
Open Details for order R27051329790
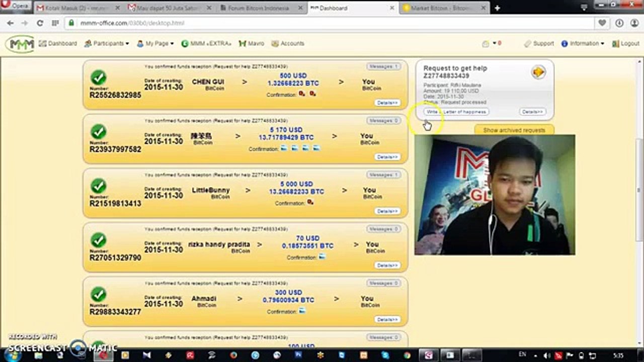click(x=387, y=265)
